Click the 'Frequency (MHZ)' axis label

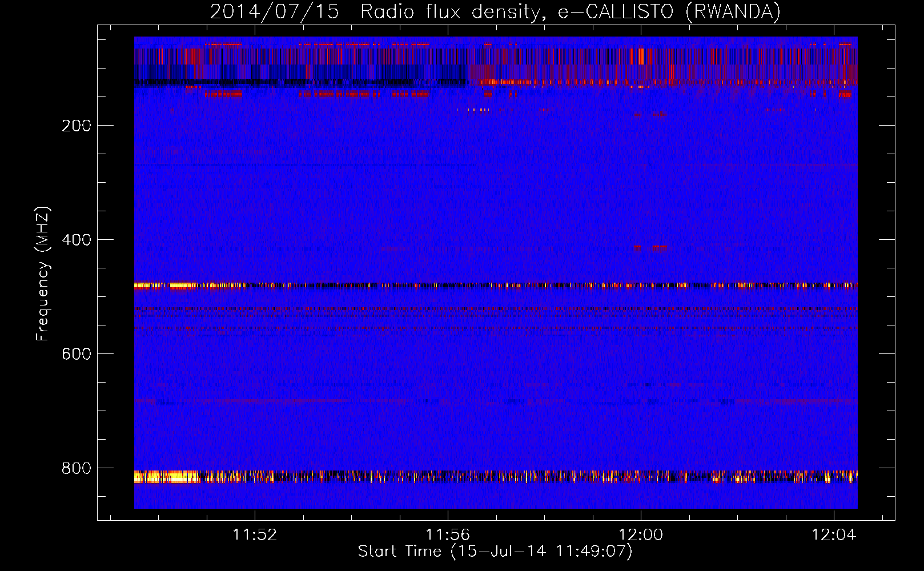pyautogui.click(x=43, y=274)
